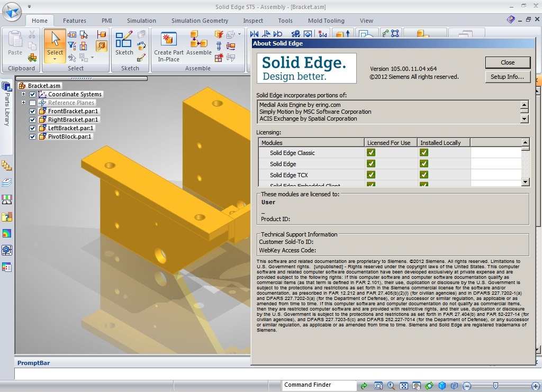The image size is (542, 392).
Task: Click the selection filter funnel icon
Action: [71, 45]
